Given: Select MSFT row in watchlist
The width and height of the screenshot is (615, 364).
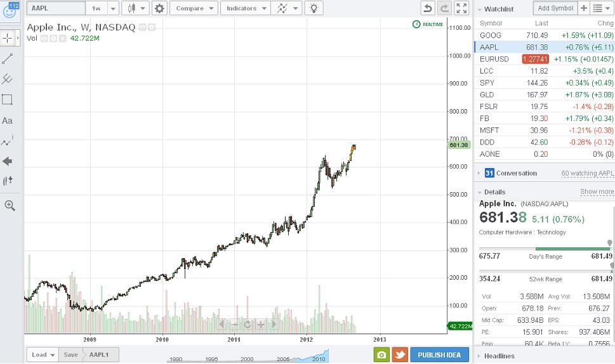Looking at the screenshot, I should 545,131.
